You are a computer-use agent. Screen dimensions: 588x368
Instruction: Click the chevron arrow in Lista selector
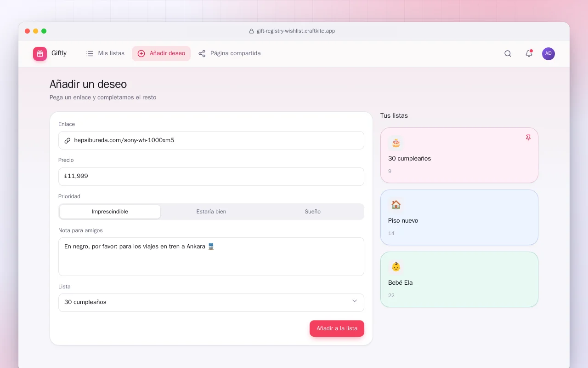click(x=355, y=301)
